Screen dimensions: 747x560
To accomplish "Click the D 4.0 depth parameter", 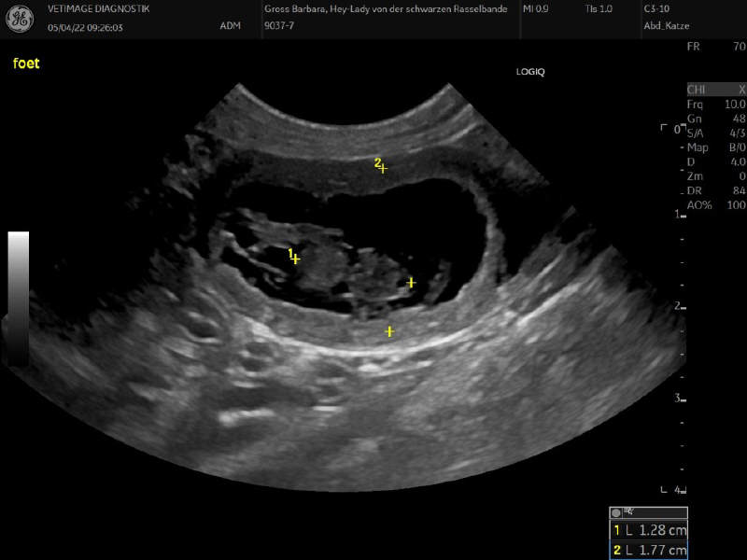I will coord(716,161).
